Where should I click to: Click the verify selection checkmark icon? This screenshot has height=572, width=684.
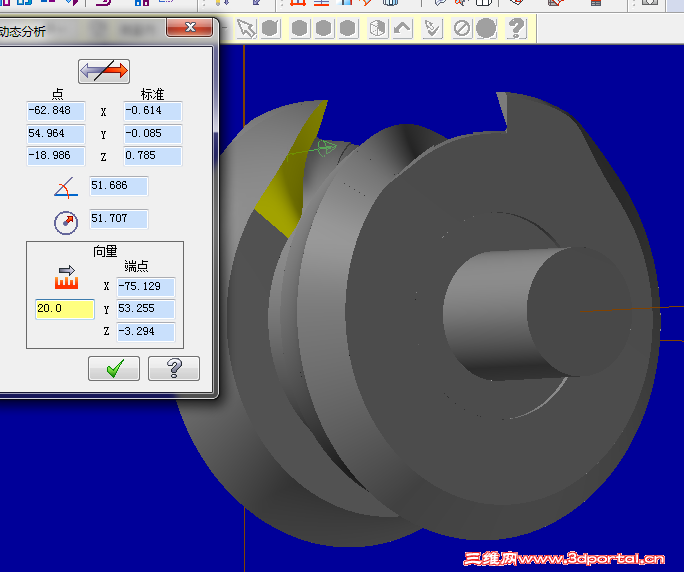point(432,29)
